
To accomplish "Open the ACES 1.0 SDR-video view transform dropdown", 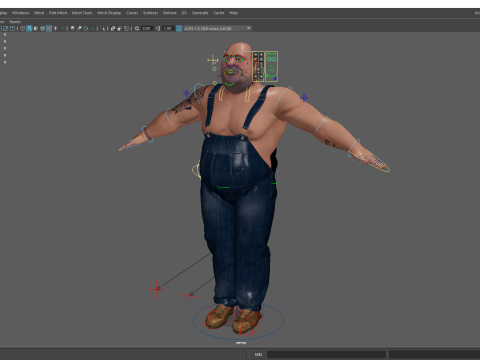I will [x=218, y=28].
